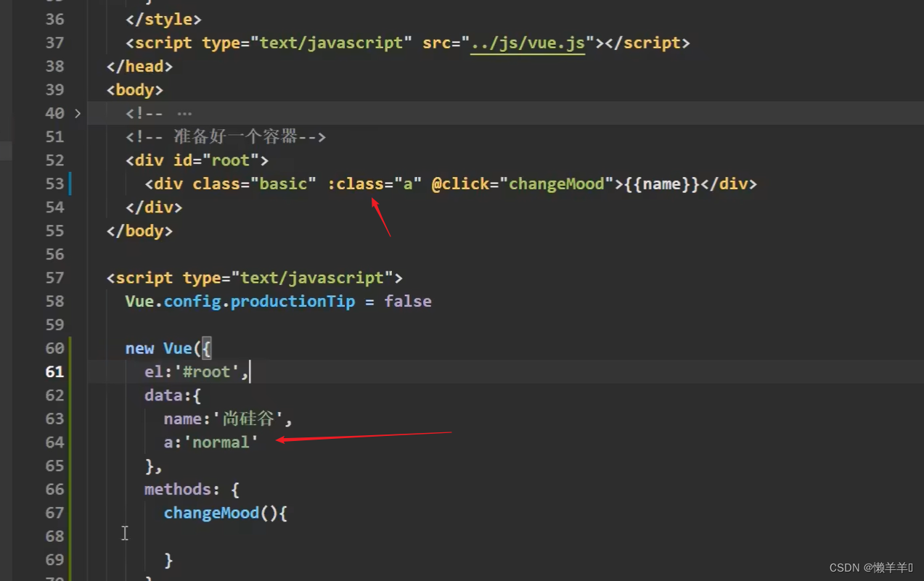
Task: Click the false value on line 58
Action: [x=408, y=301]
